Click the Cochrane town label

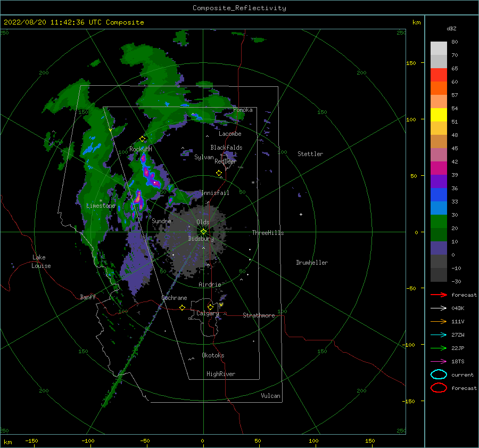pos(174,298)
